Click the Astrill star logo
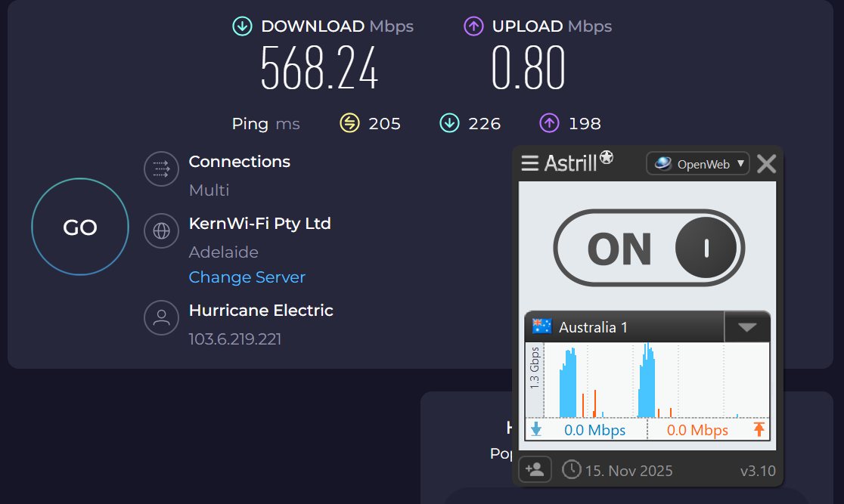 point(607,157)
